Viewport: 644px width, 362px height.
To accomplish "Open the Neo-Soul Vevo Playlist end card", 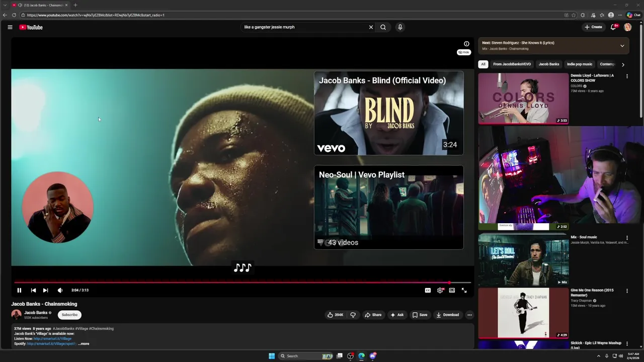I will tap(389, 207).
